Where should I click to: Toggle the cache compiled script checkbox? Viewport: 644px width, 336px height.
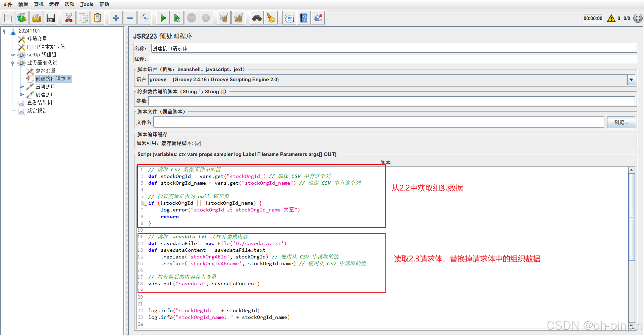(198, 144)
